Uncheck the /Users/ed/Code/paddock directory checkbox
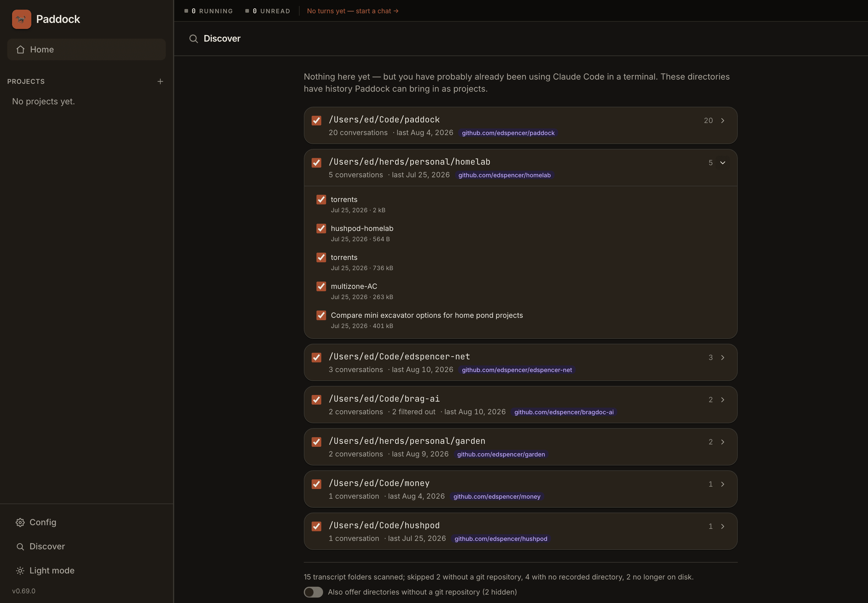This screenshot has height=603, width=868. tap(316, 121)
